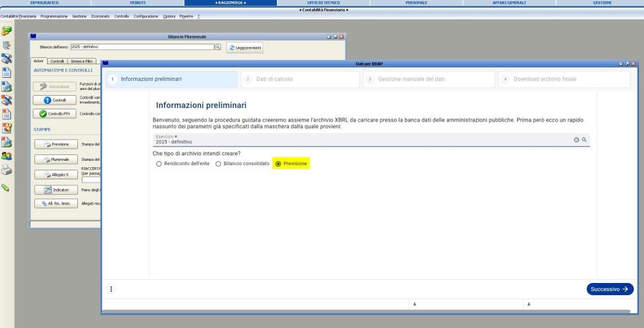644x328 pixels.
Task: Select the Azioni tab in Bilancio Pluriennale
Action: point(39,61)
